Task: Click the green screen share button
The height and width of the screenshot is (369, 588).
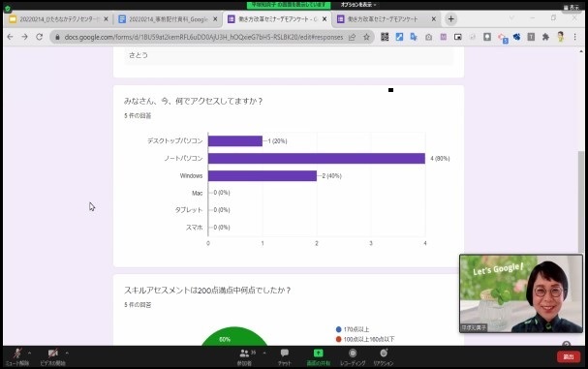Action: 318,353
